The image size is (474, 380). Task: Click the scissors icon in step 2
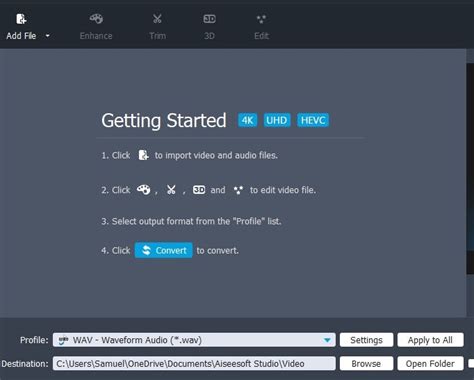pos(171,190)
